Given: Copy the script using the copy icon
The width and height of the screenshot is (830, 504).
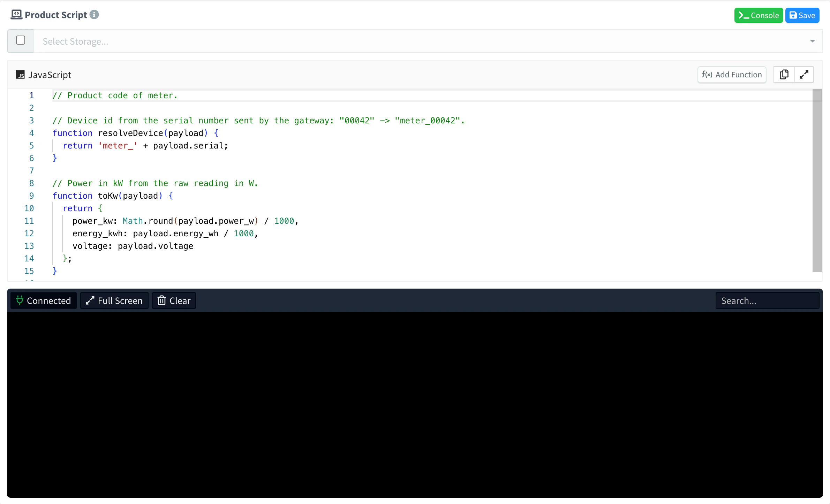Looking at the screenshot, I should 784,75.
